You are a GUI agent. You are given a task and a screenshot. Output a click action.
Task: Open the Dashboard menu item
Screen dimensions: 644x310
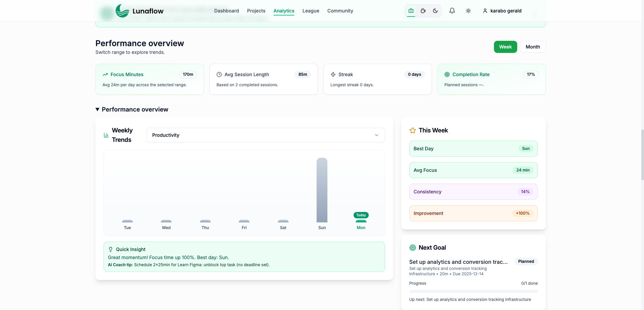(226, 11)
